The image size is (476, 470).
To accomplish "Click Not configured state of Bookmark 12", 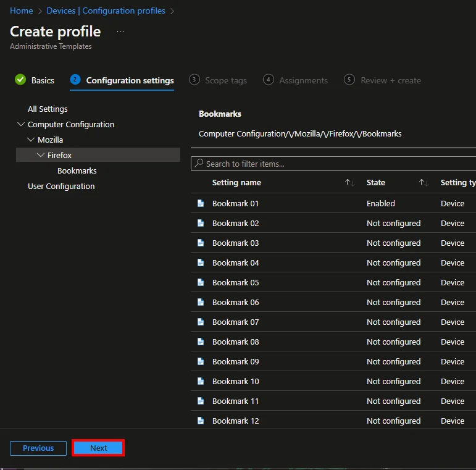I will tap(394, 421).
